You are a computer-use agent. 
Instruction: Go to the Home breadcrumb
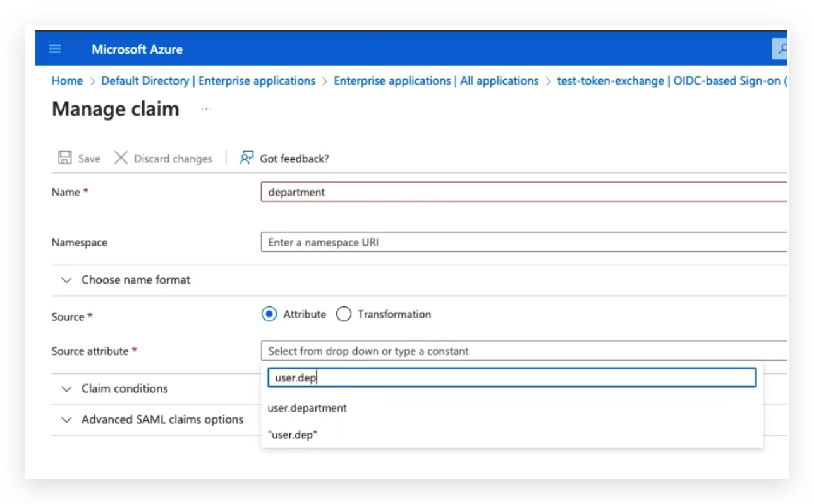[67, 81]
